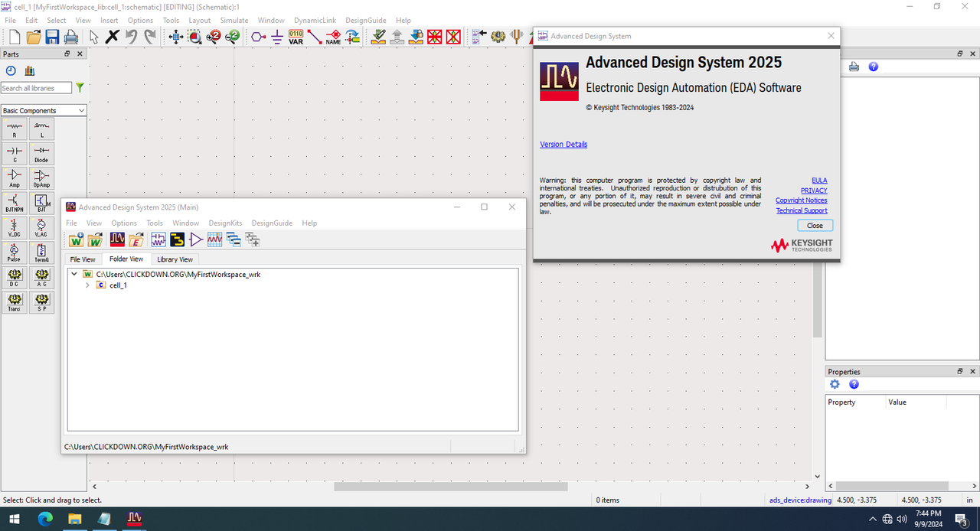
Task: Click the Hide All Windows icon in Main window
Action: (x=234, y=240)
